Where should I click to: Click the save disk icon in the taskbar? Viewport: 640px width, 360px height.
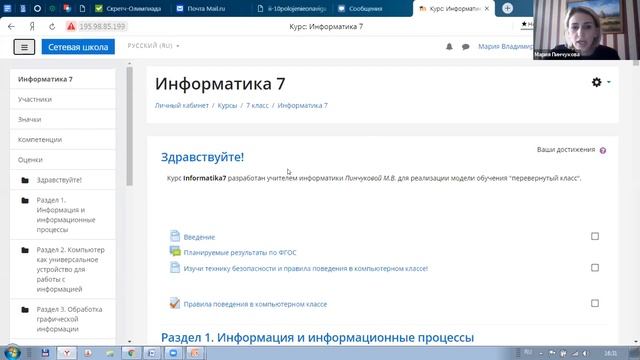pyautogui.click(x=45, y=353)
